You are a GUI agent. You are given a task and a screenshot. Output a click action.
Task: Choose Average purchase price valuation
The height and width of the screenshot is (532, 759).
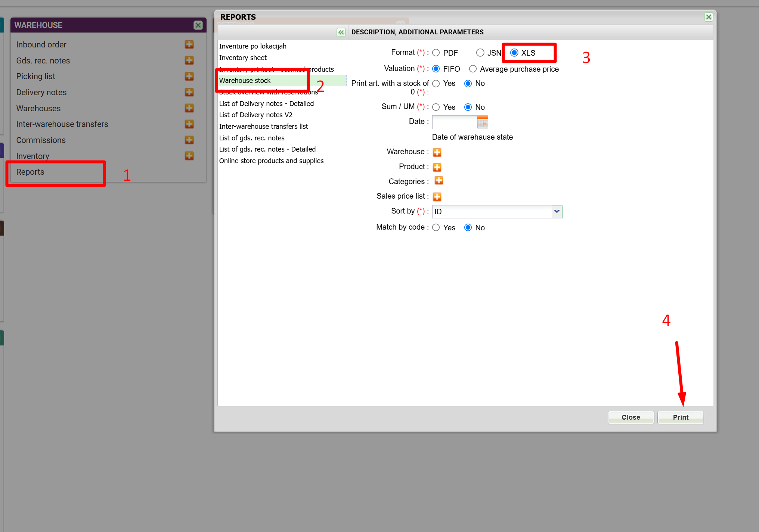(x=473, y=69)
